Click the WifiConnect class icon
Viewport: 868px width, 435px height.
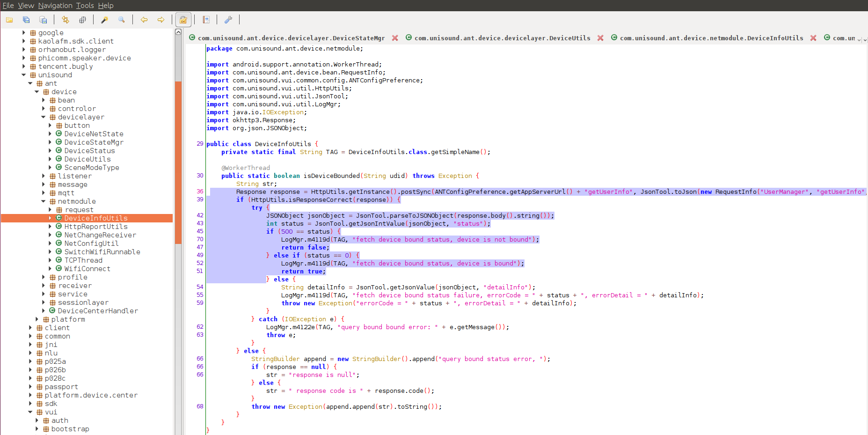click(x=59, y=269)
